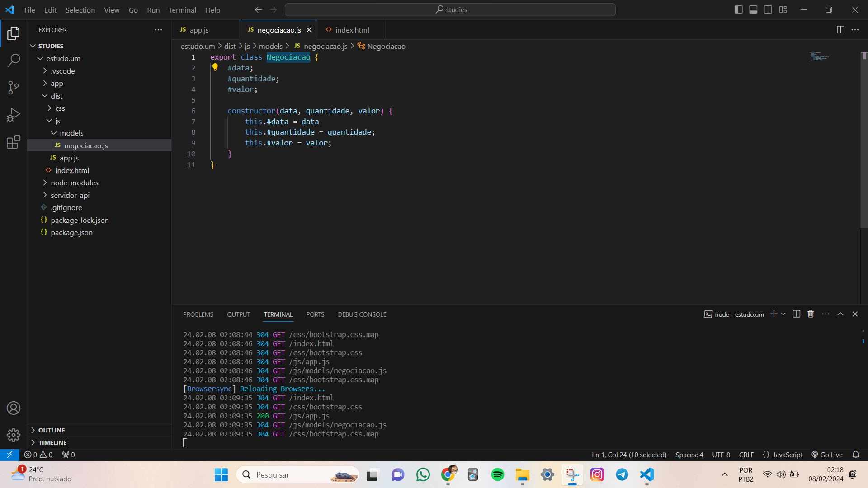Click the UTF-8 encoding selector
The width and height of the screenshot is (868, 488).
721,455
